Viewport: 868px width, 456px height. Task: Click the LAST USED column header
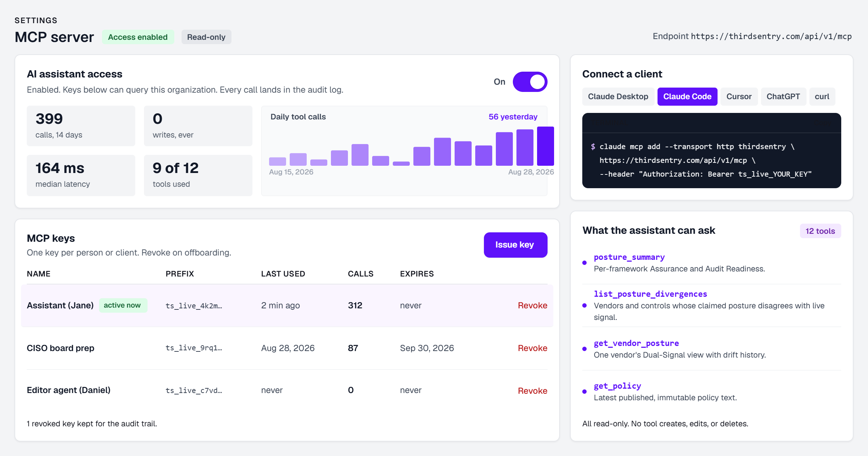point(283,274)
